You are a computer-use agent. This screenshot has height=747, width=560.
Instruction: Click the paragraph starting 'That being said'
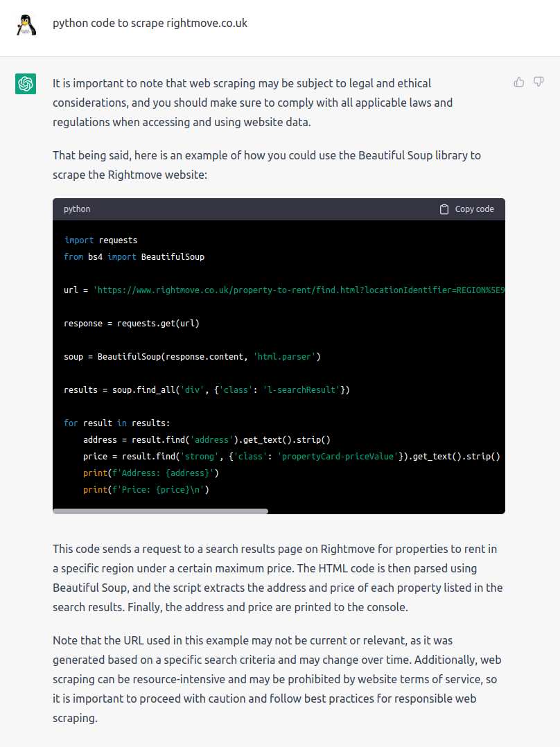[x=267, y=165]
